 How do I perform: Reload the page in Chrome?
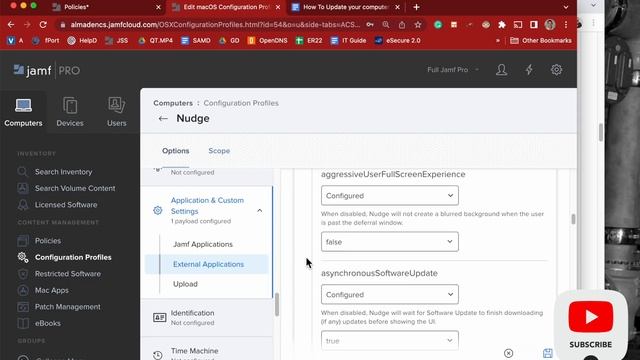(x=43, y=24)
